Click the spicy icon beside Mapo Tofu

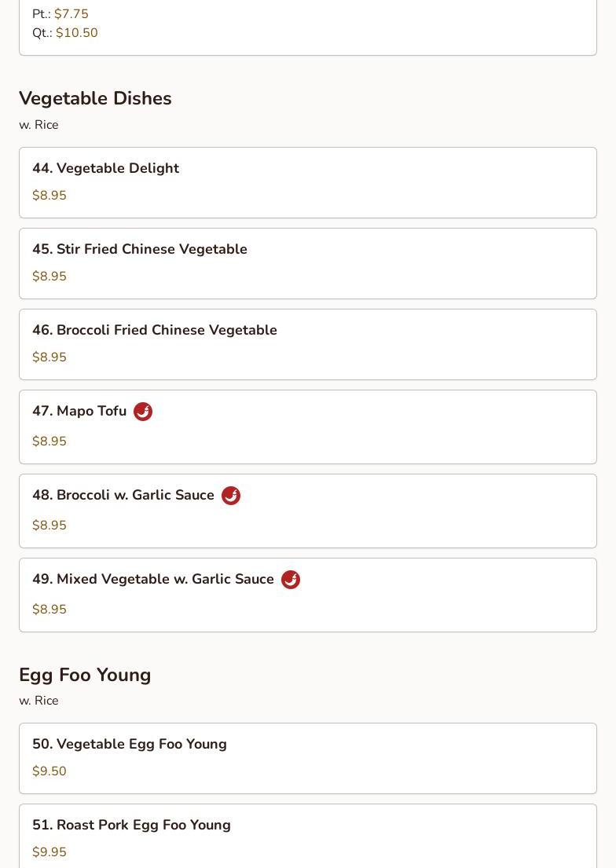click(x=143, y=412)
